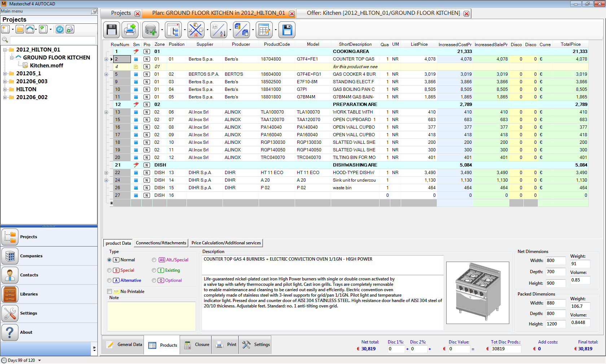Select the Normal type radio button
The height and width of the screenshot is (364, 606).
point(109,260)
